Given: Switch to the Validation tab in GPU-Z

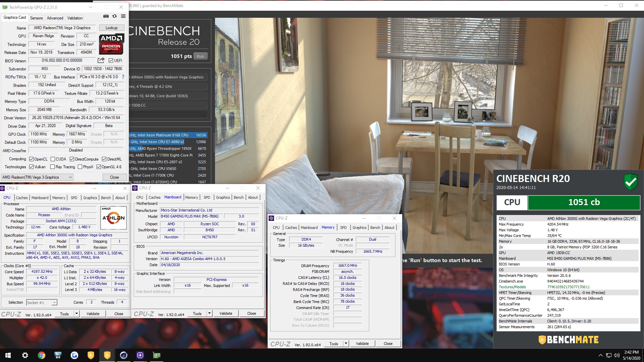Looking at the screenshot, I should pos(75,18).
